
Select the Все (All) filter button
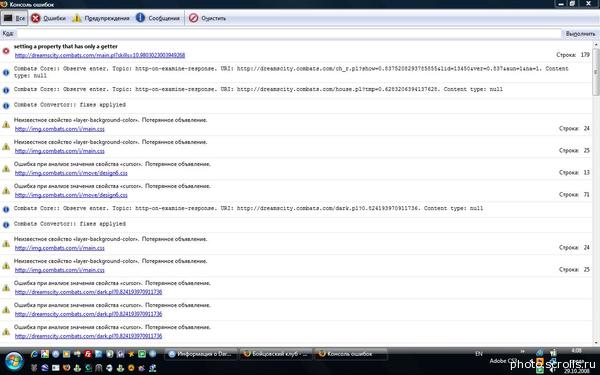(15, 18)
